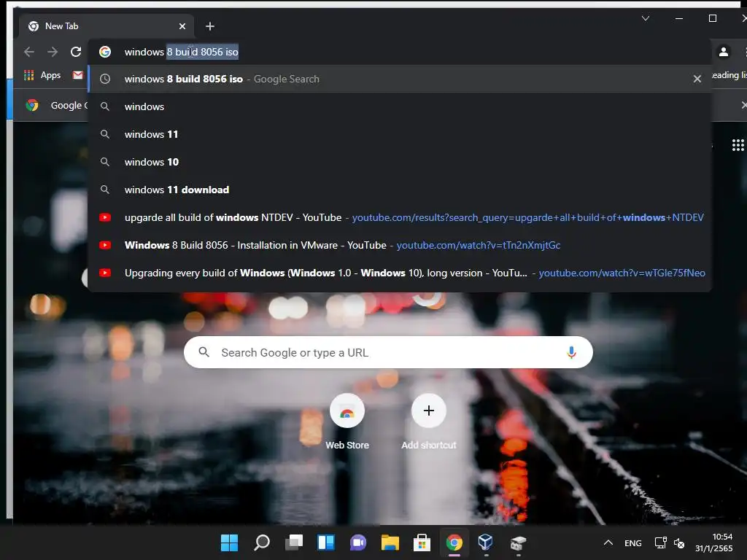Choose the 'windows 11' suggestion
This screenshot has height=560, width=747.
[400, 134]
